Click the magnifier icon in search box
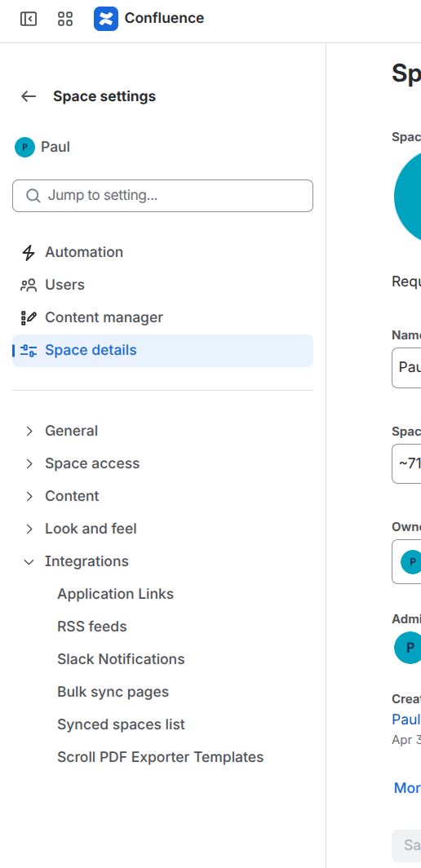Screen dimensions: 421x868 point(33,196)
